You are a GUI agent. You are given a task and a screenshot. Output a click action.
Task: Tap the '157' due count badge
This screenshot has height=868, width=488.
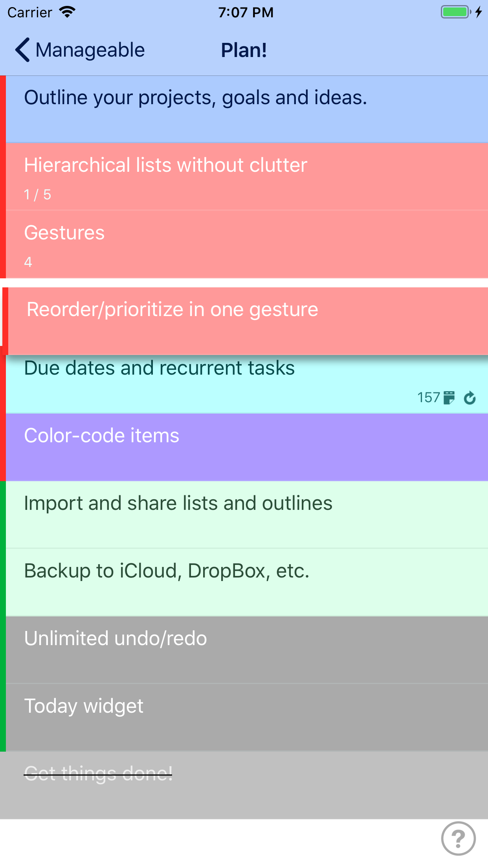pyautogui.click(x=429, y=397)
